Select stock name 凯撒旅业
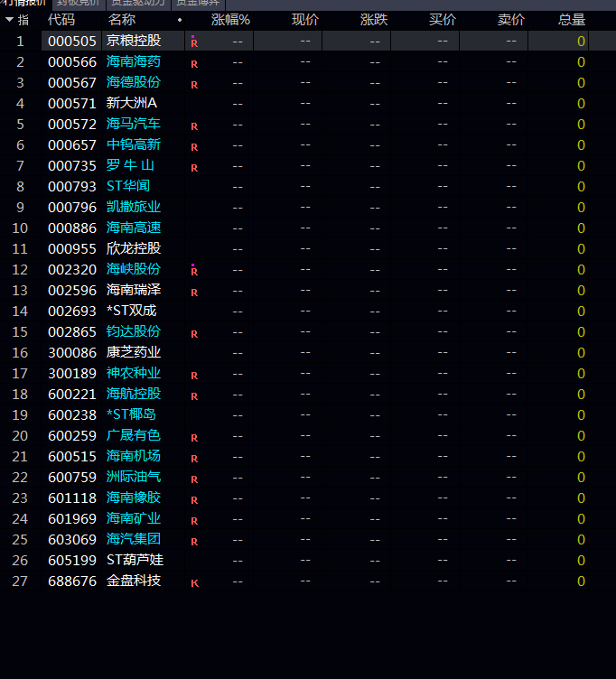The image size is (616, 679). 134,207
